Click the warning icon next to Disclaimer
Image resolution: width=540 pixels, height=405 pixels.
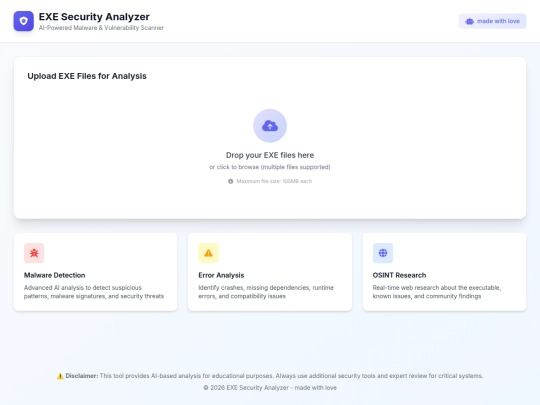click(60, 376)
